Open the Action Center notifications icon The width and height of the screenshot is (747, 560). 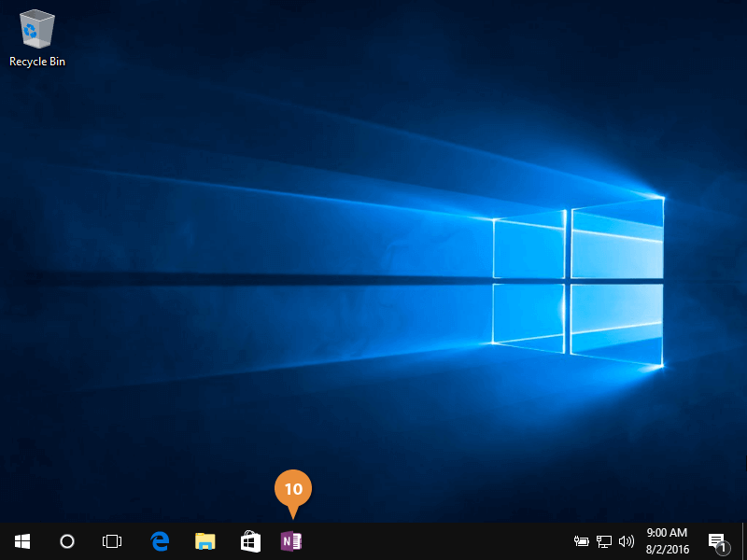point(715,540)
